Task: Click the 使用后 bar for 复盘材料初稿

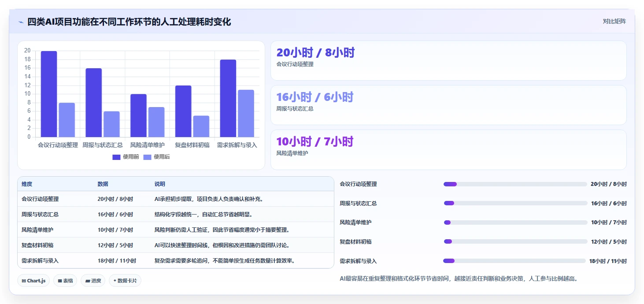Action: 201,126
